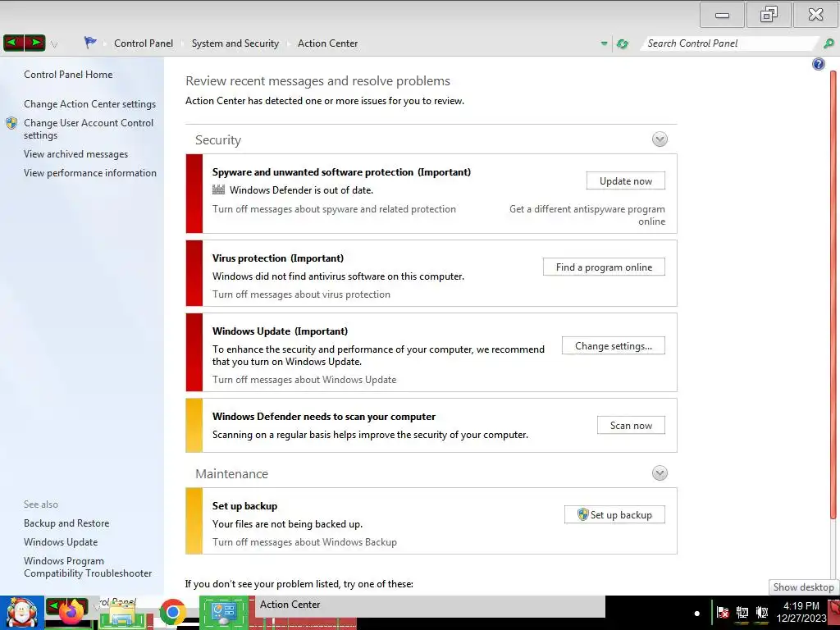
Task: Click the Control Panel taskbar icon
Action: (x=223, y=612)
